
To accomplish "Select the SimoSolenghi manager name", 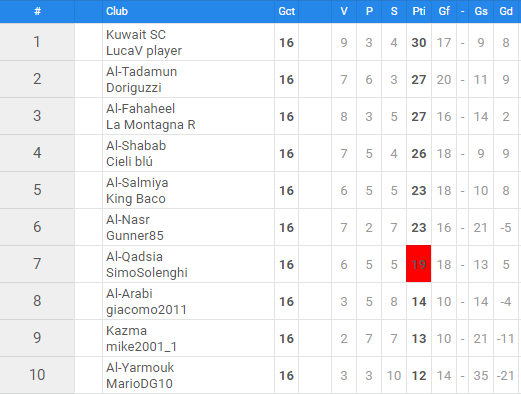I will click(x=147, y=273).
